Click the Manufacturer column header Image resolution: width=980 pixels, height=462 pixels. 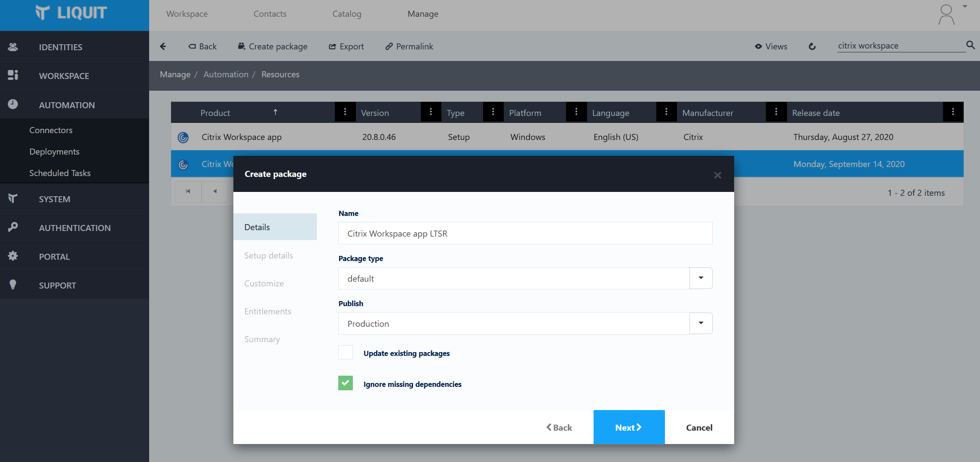click(707, 113)
